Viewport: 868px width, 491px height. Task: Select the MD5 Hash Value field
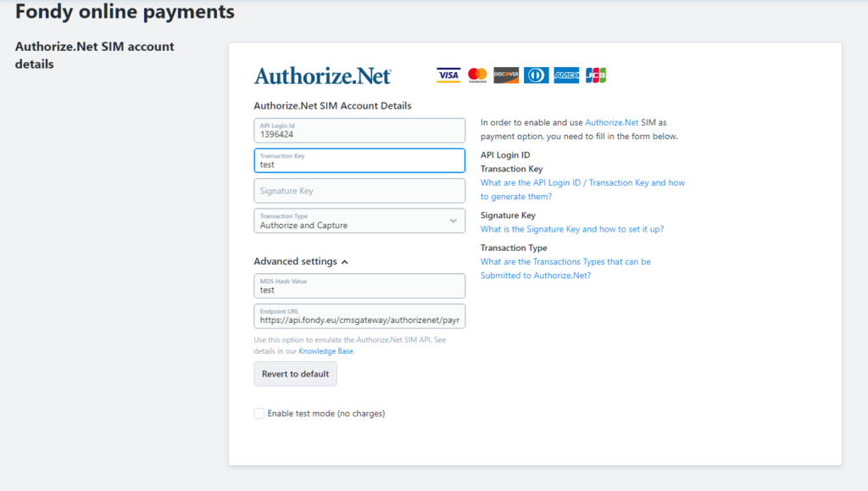click(359, 286)
